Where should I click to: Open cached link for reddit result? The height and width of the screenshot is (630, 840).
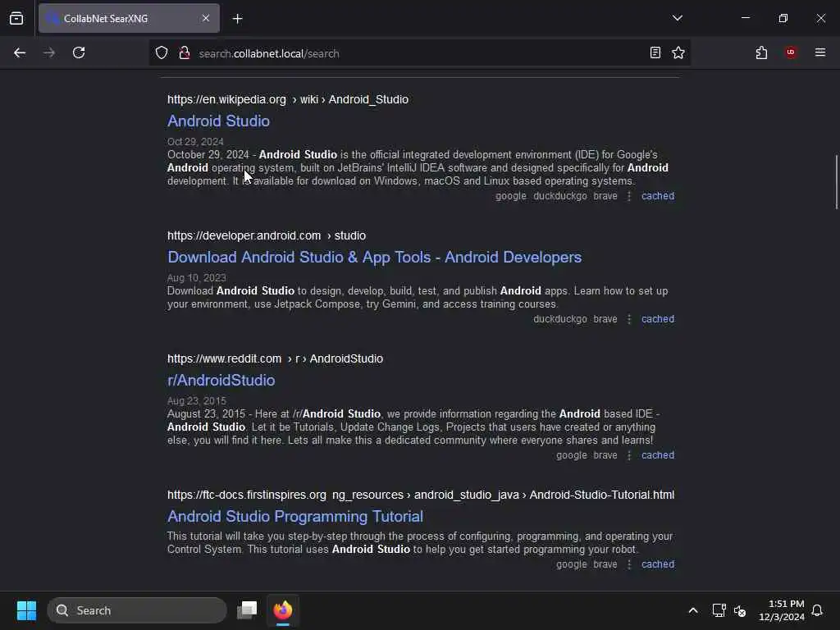pyautogui.click(x=658, y=455)
